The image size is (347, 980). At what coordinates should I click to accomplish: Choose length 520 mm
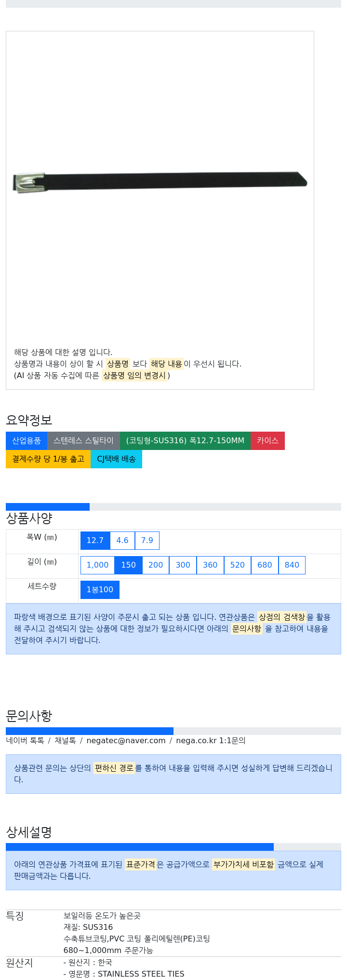(238, 565)
